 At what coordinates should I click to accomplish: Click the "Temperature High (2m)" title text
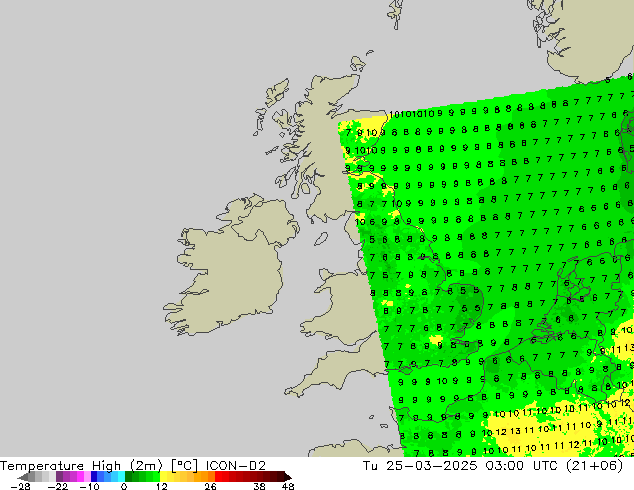81,466
